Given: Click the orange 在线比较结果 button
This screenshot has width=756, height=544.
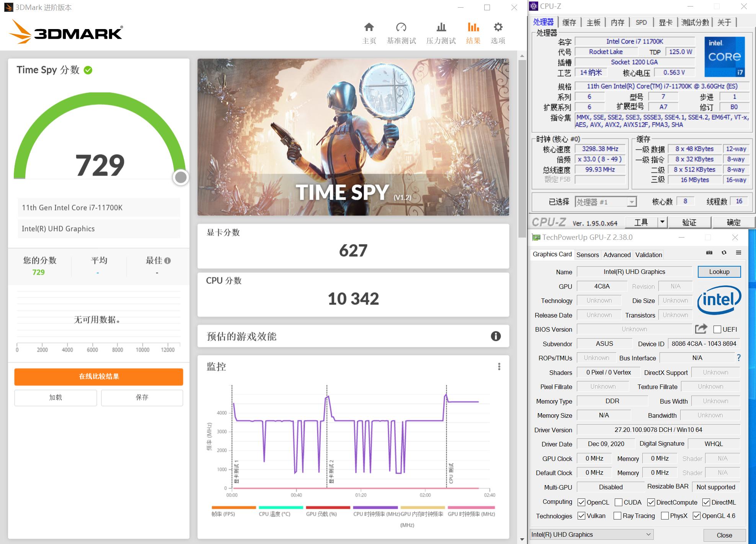Looking at the screenshot, I should [98, 376].
